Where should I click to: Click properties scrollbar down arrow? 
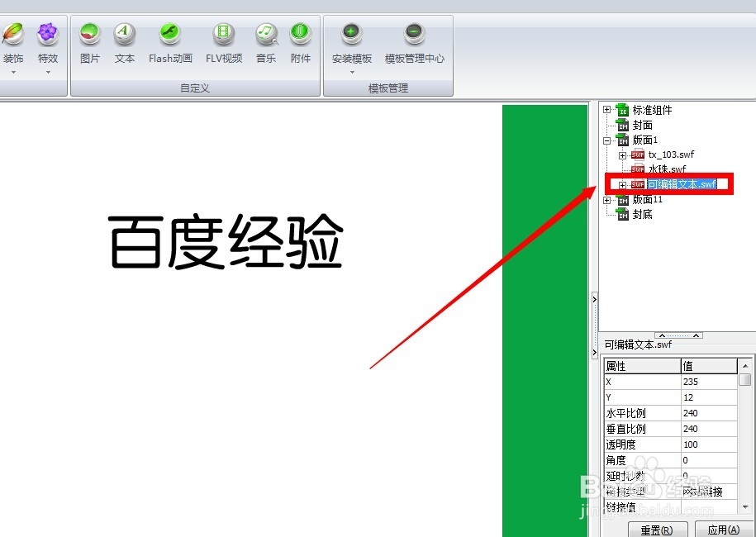click(x=745, y=507)
